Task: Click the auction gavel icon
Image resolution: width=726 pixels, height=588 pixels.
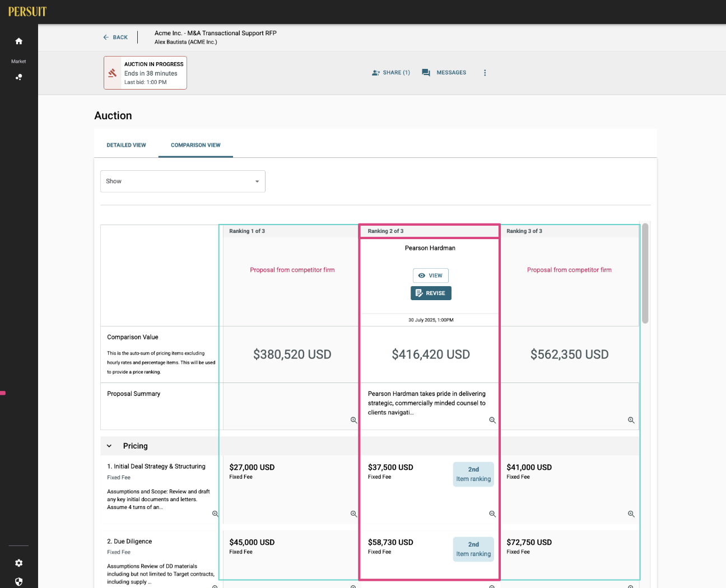Action: coord(113,73)
